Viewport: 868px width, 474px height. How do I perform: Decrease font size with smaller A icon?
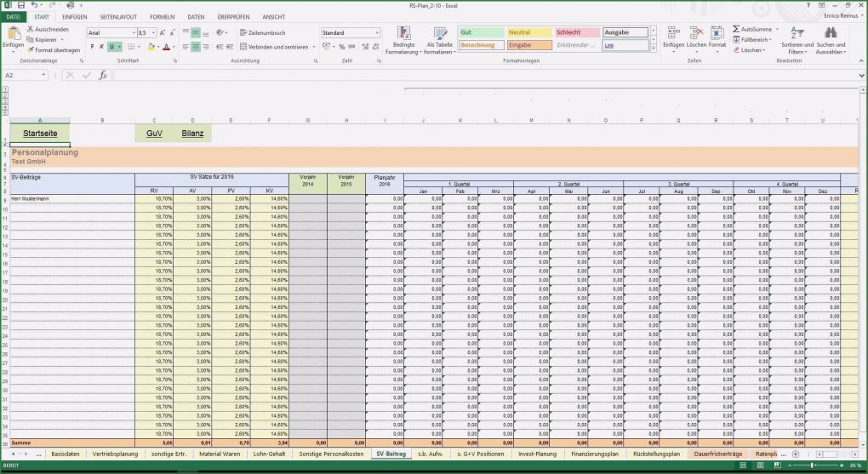point(172,33)
